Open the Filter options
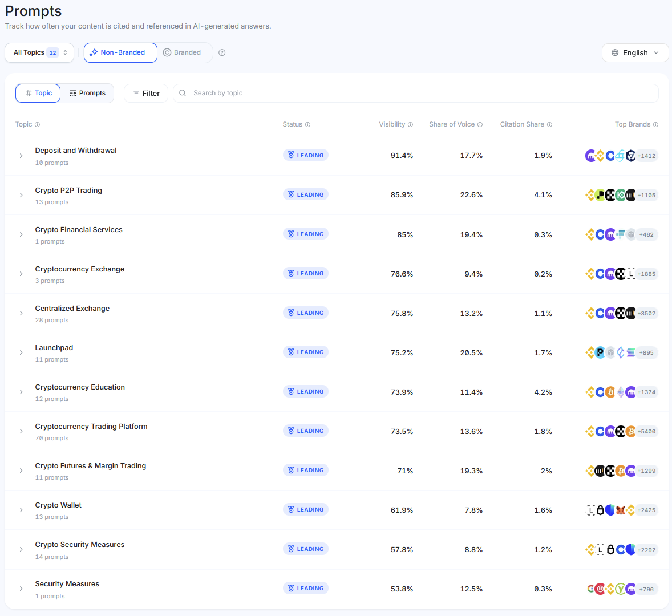This screenshot has width=672, height=616. 146,92
